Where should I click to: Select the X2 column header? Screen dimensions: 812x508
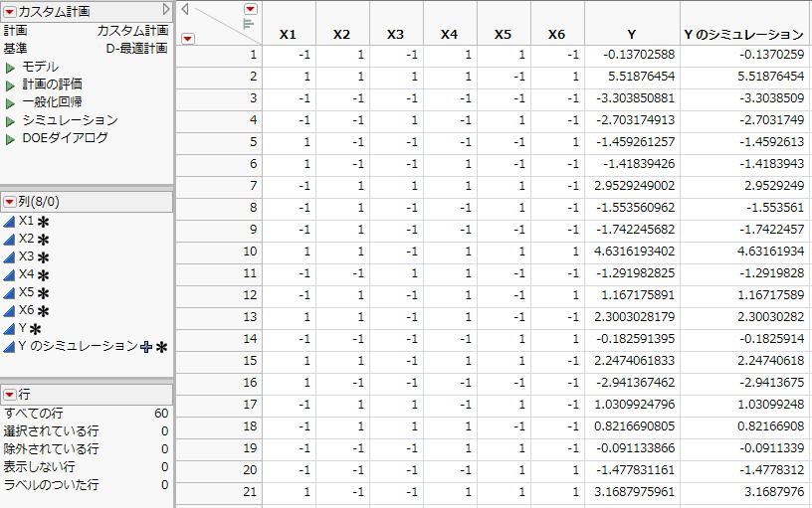click(342, 34)
